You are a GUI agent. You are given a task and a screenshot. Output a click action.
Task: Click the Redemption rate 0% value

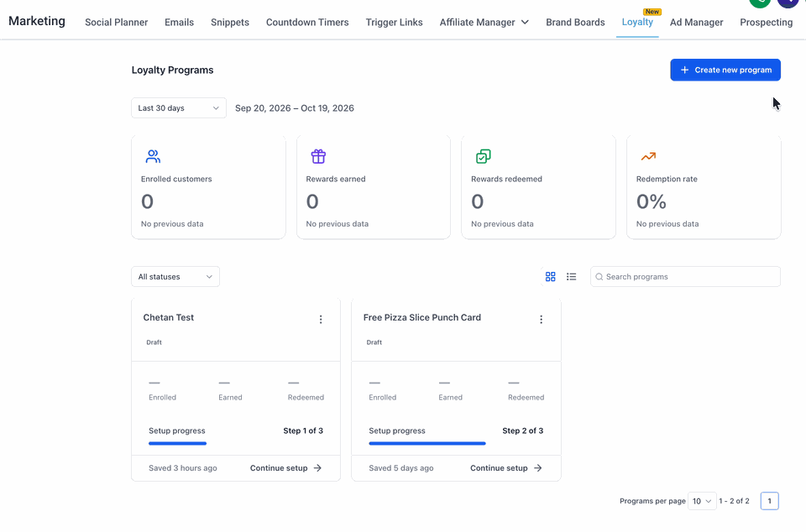(652, 201)
